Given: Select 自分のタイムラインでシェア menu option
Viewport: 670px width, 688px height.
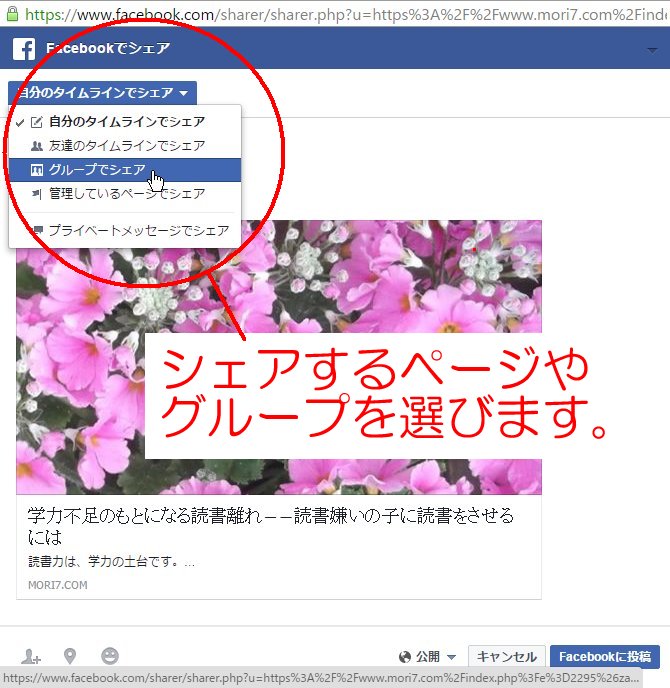Looking at the screenshot, I should pyautogui.click(x=125, y=122).
